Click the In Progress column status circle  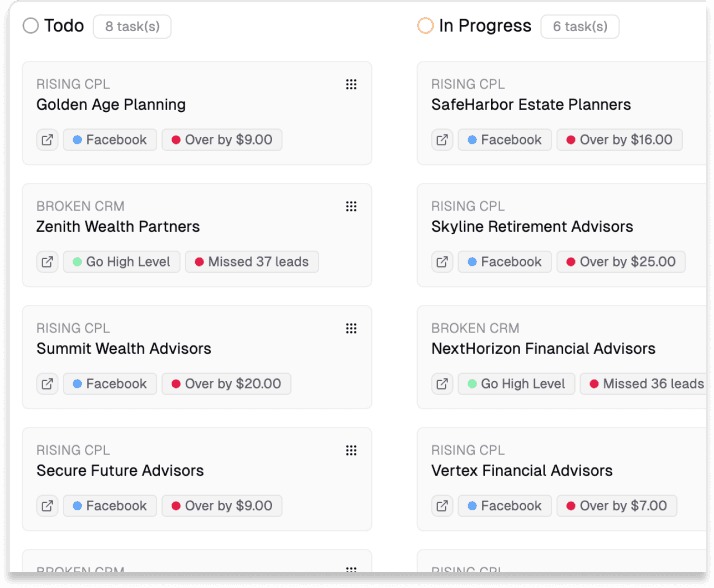coord(425,26)
